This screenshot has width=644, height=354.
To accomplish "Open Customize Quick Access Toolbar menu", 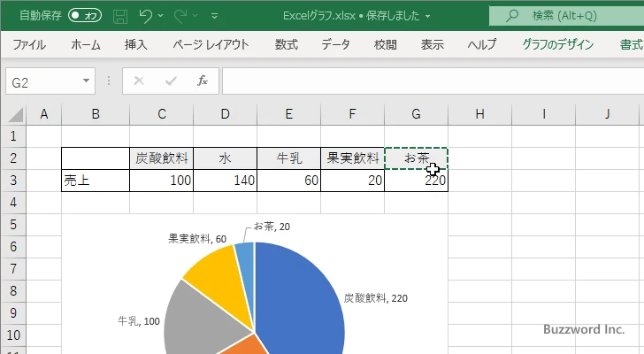I will (214, 16).
